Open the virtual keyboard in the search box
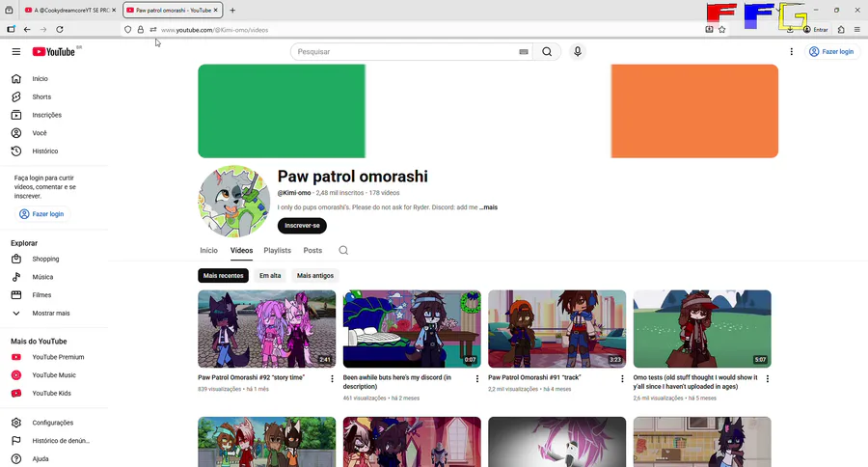The width and height of the screenshot is (868, 467). (523, 51)
